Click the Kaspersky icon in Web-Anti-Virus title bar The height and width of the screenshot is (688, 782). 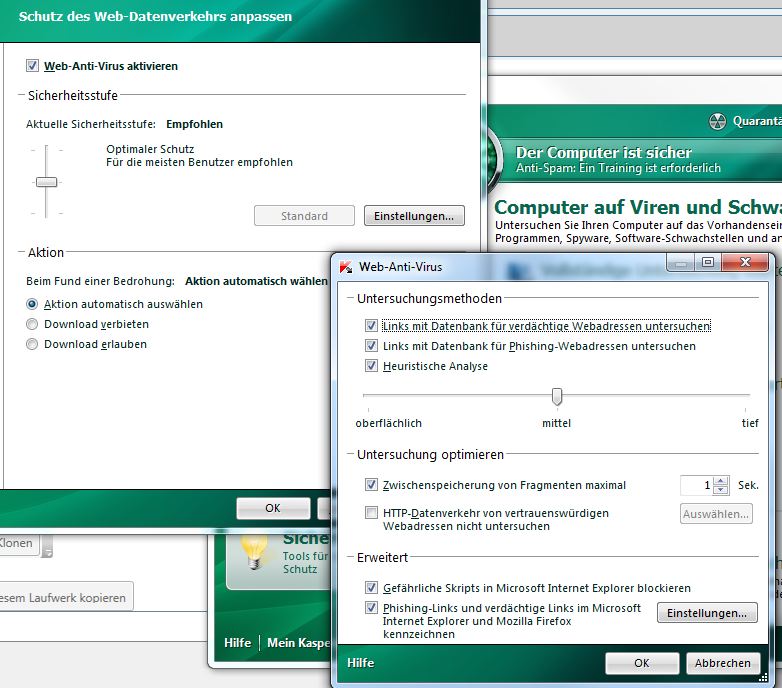[346, 267]
